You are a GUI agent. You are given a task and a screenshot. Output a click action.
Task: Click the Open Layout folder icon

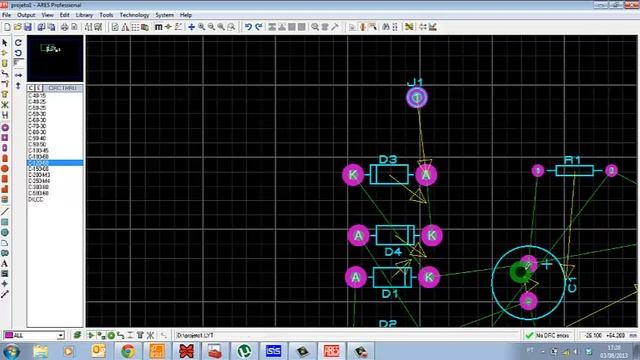(17, 27)
